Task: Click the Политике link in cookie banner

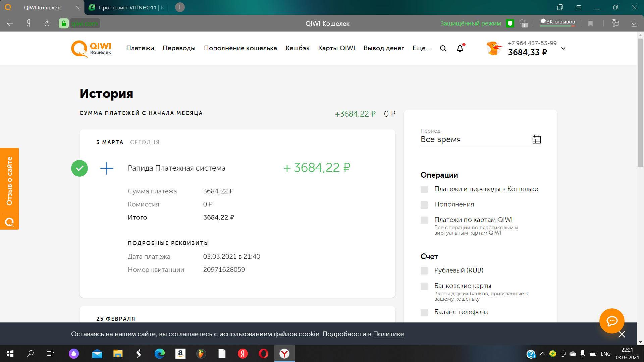Action: 388,334
